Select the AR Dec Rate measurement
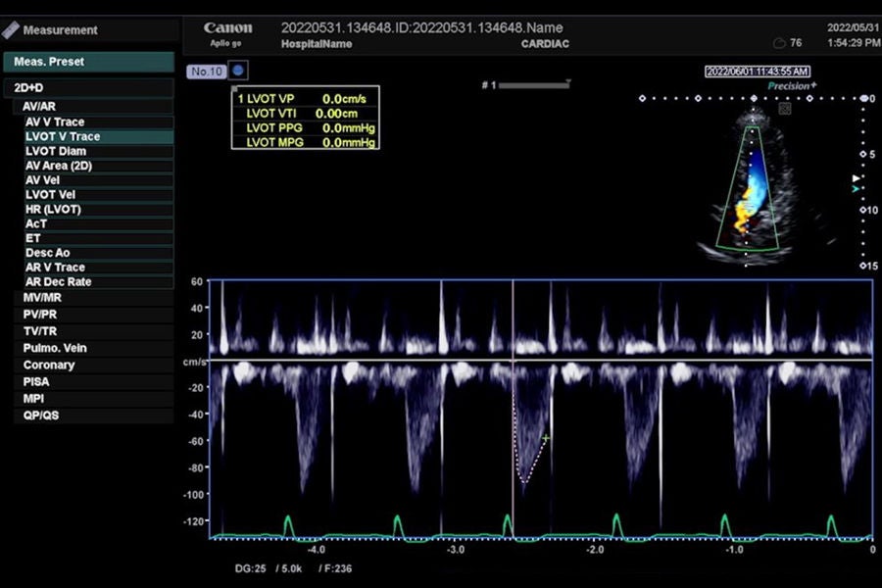Viewport: 882px width, 588px height. click(x=98, y=282)
